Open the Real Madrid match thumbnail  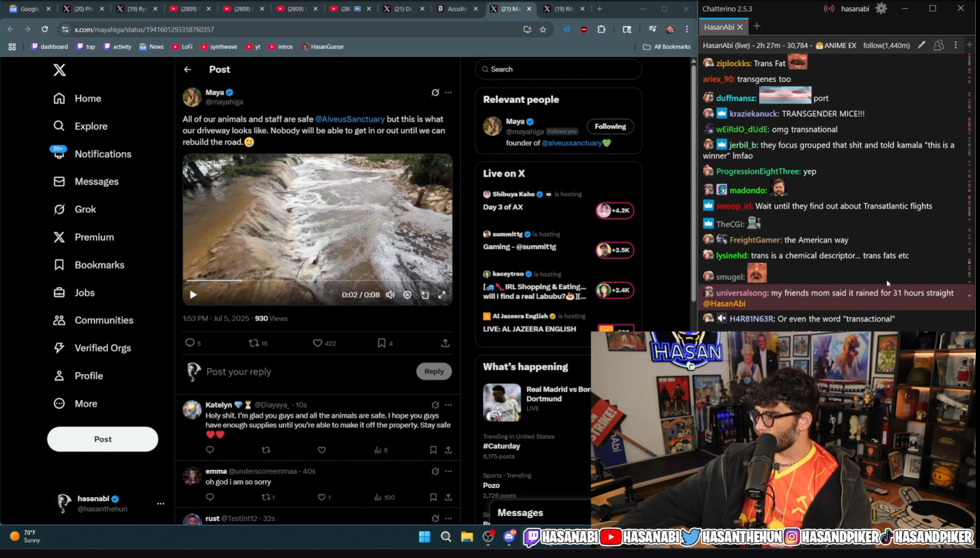click(x=502, y=403)
